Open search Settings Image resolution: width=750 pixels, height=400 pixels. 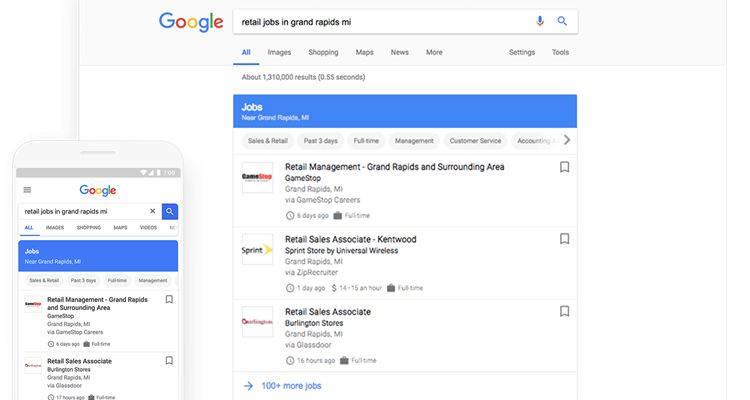[521, 52]
